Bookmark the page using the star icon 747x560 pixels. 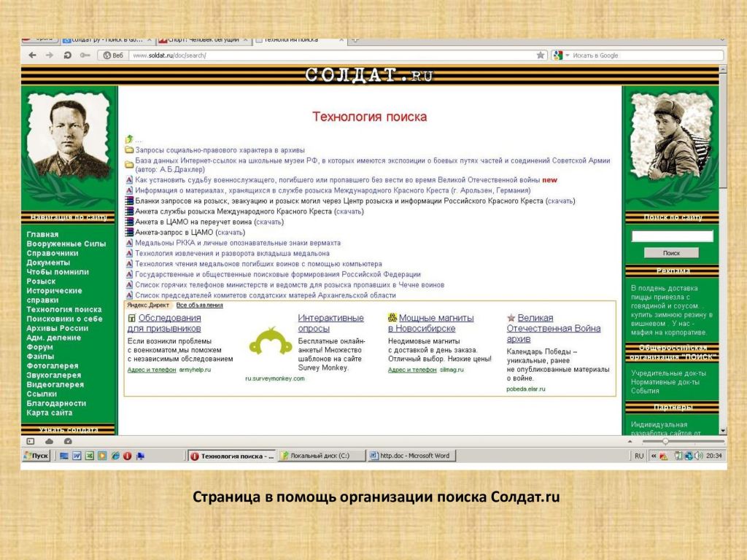[541, 55]
